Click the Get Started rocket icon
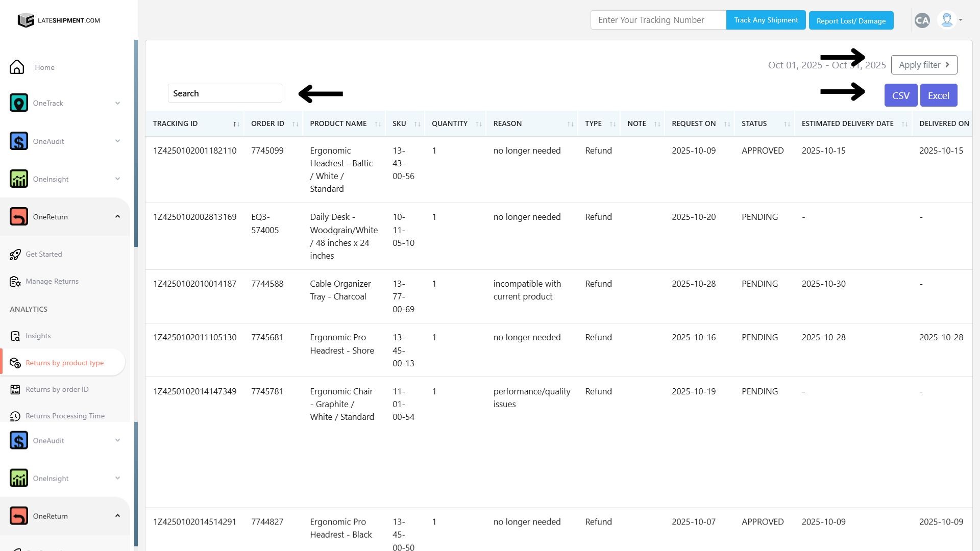The height and width of the screenshot is (551, 980). point(15,255)
